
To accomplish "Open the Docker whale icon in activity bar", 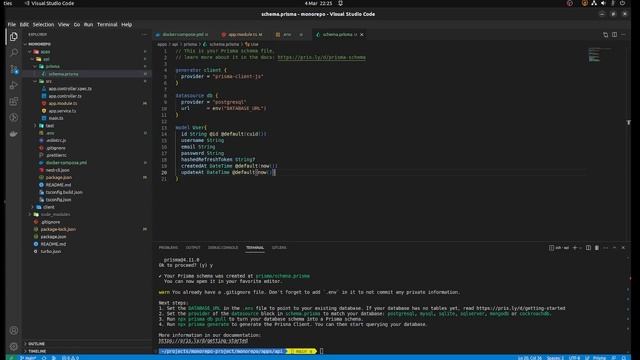I will pyautogui.click(x=13, y=133).
